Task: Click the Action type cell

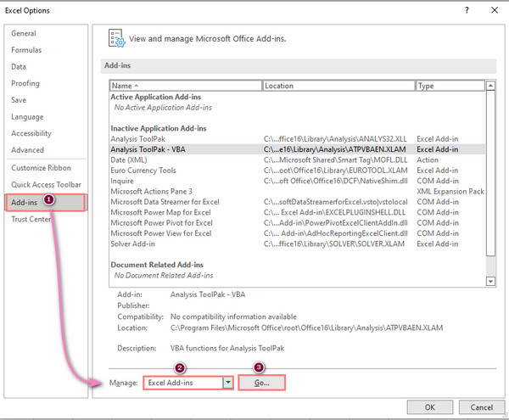Action: pyautogui.click(x=428, y=160)
